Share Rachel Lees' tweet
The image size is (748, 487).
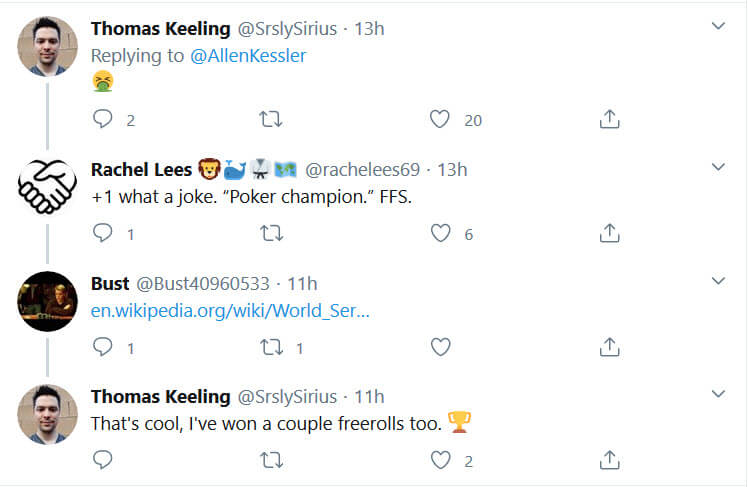point(609,234)
